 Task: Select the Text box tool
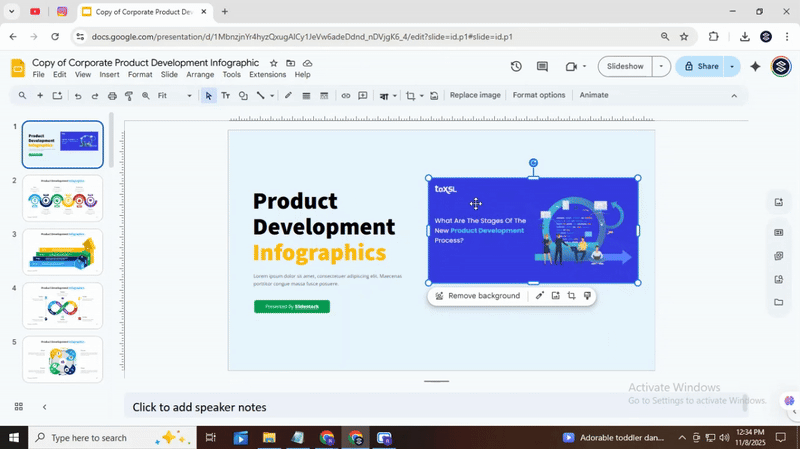click(225, 96)
